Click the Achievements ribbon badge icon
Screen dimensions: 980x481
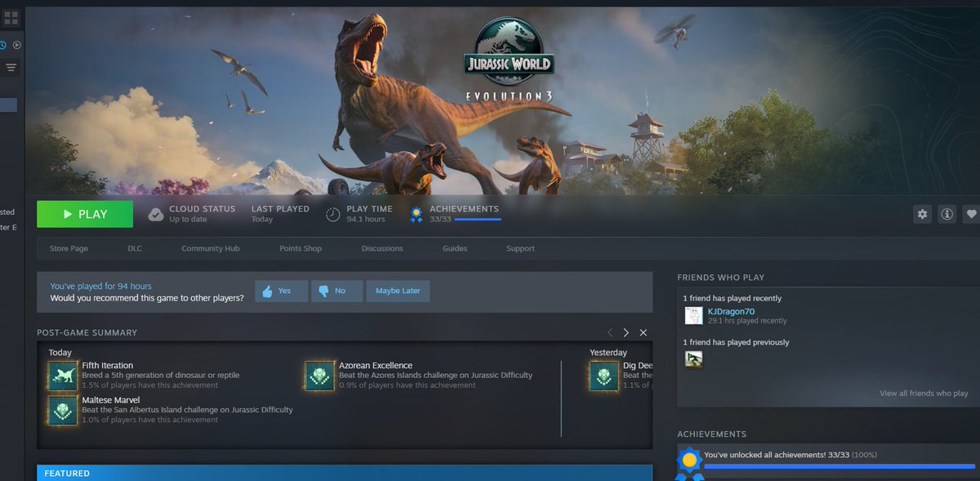pos(416,214)
